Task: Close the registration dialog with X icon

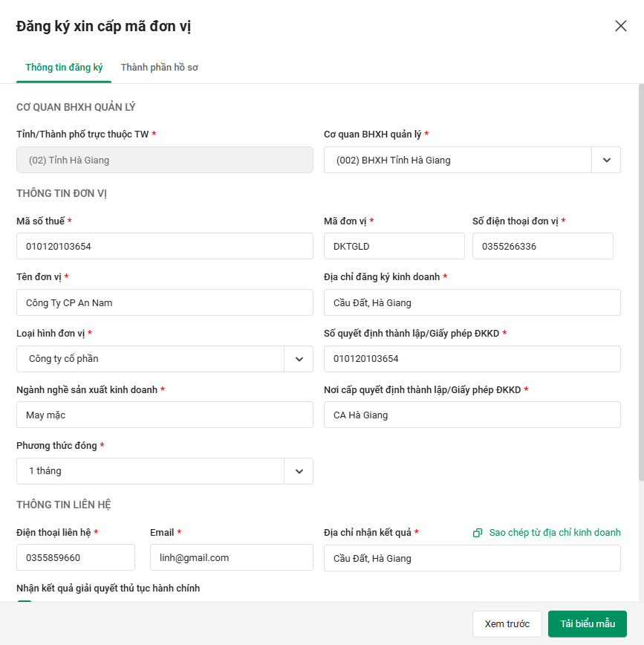Action: [621, 26]
